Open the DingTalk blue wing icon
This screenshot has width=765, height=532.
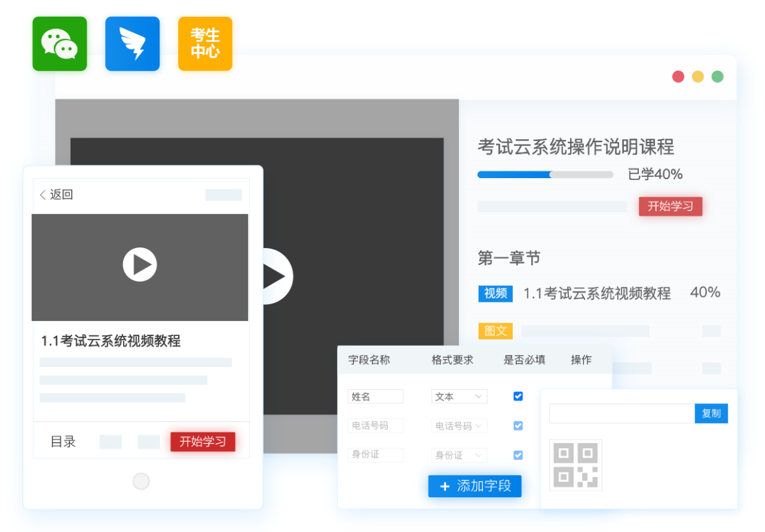[x=132, y=44]
